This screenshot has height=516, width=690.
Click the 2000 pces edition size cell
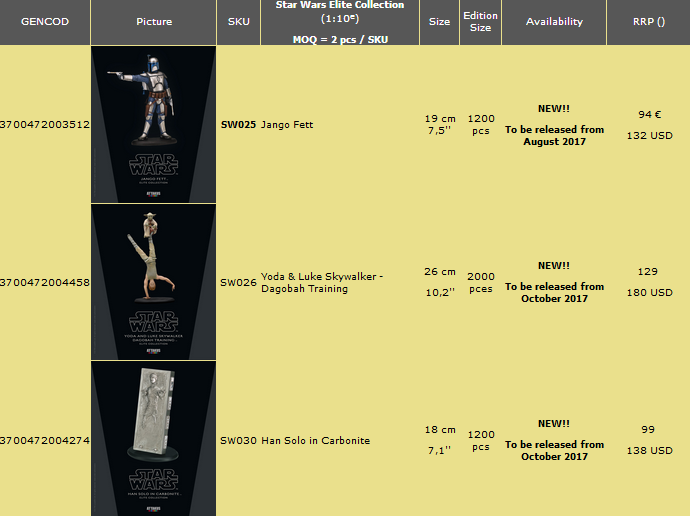[480, 282]
